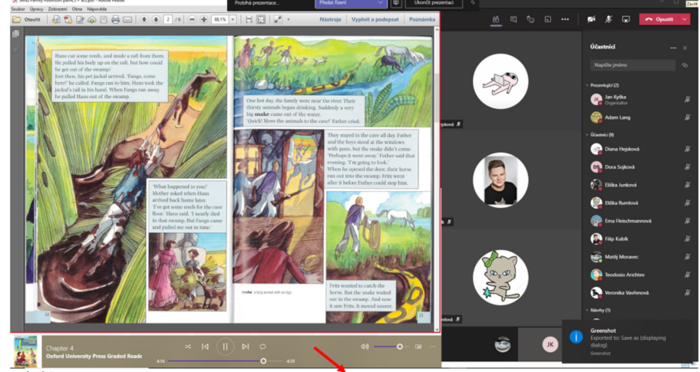Toggle the microphone in Teams meeting
This screenshot has height=372, width=700.
tap(608, 20)
